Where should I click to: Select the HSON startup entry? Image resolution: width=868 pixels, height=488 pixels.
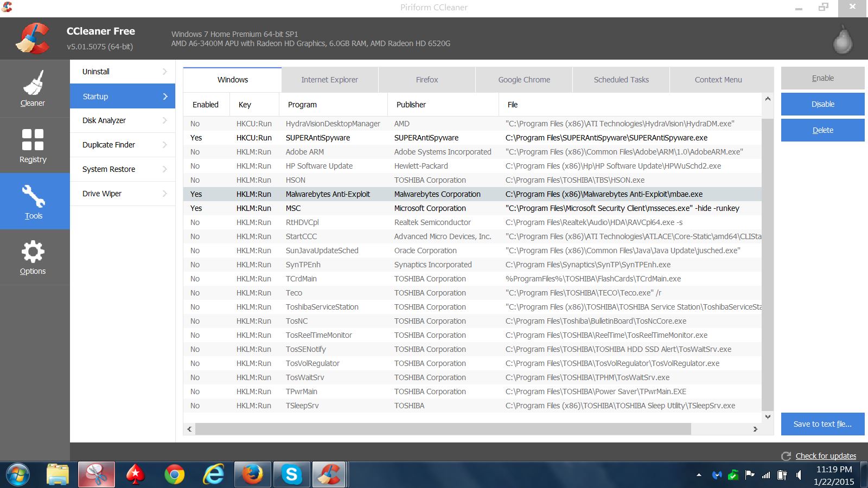click(x=473, y=180)
